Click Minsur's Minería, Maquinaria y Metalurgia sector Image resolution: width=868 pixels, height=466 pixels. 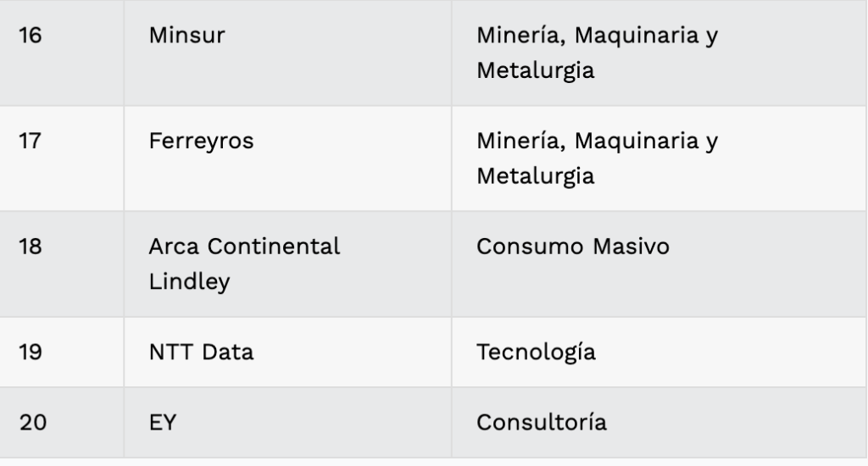coord(598,53)
